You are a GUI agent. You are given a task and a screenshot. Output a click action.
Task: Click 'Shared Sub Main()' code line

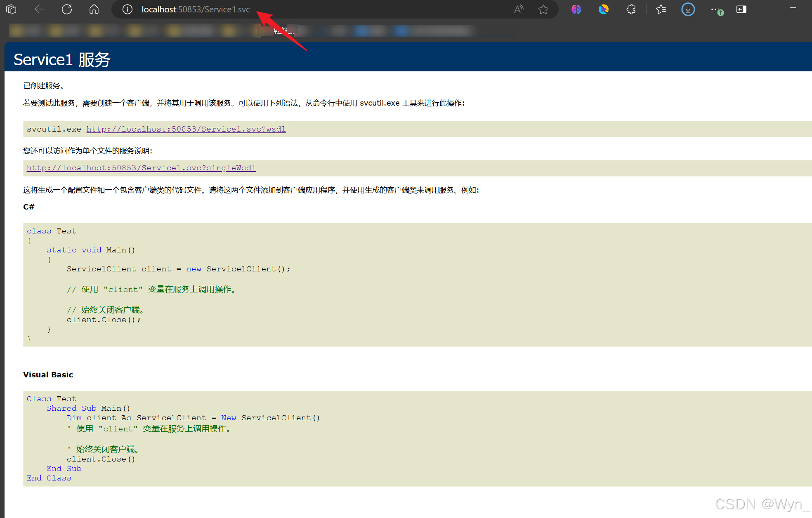click(88, 408)
